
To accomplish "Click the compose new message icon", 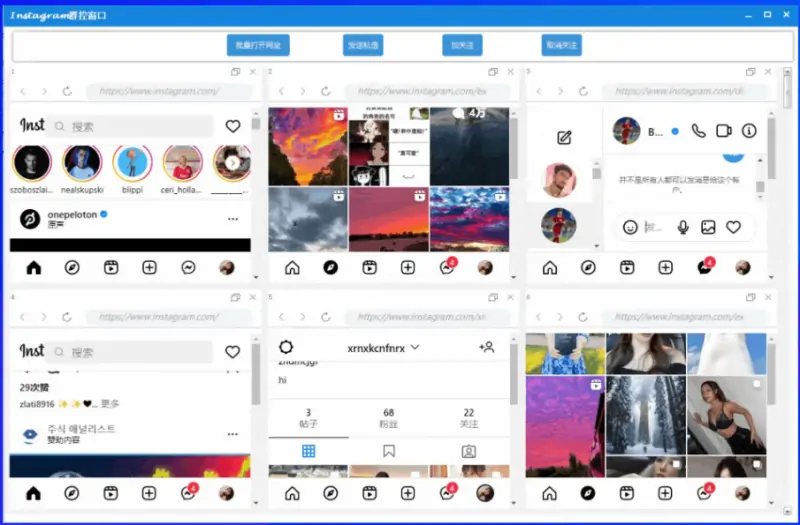I will (564, 138).
